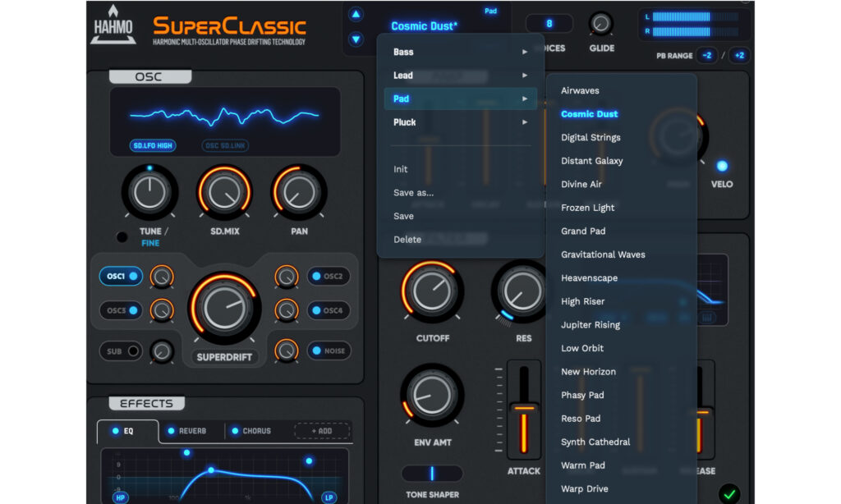Expand the Pad preset category
Image resolution: width=841 pixels, height=504 pixels.
click(x=461, y=99)
